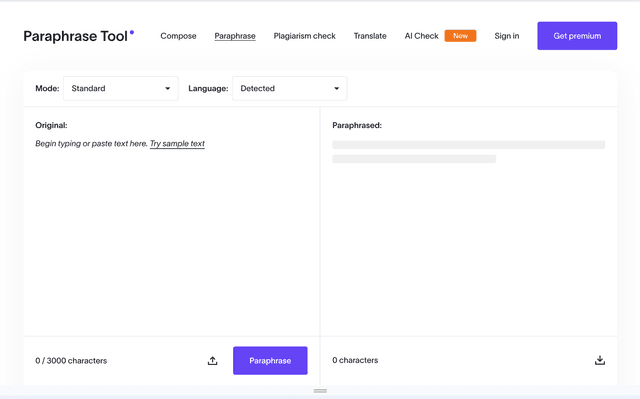Open Plagiarism check page

point(304,36)
